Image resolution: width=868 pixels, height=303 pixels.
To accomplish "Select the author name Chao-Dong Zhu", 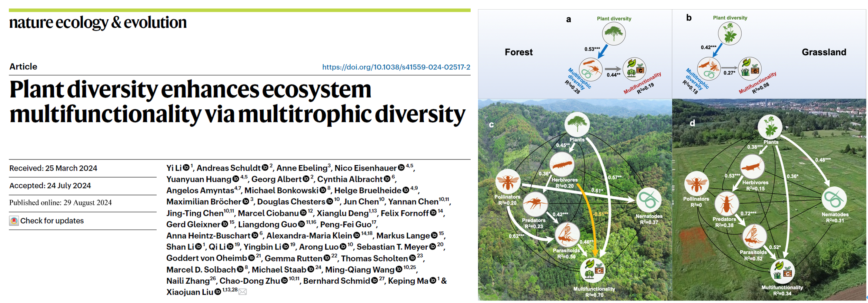I will click(x=250, y=281).
